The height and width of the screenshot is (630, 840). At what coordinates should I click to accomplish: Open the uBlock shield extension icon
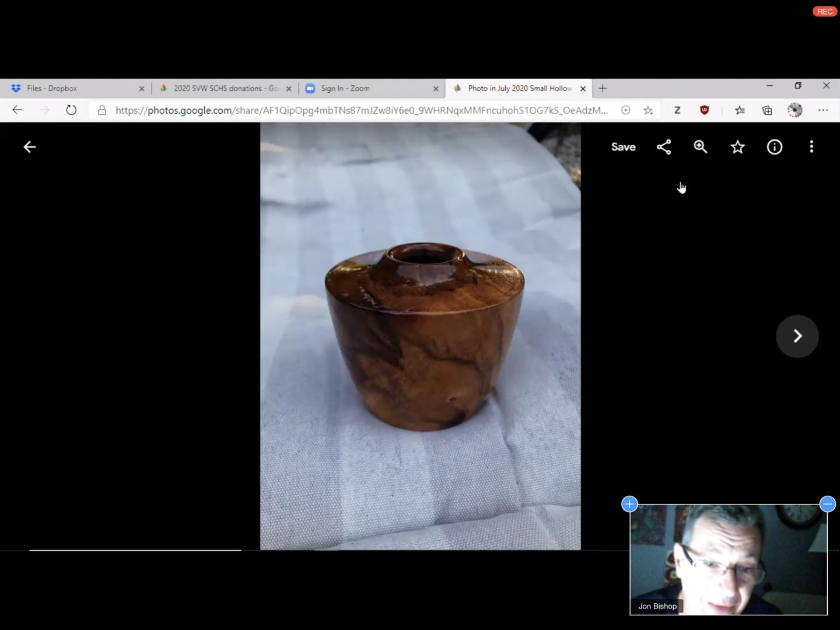pos(705,110)
